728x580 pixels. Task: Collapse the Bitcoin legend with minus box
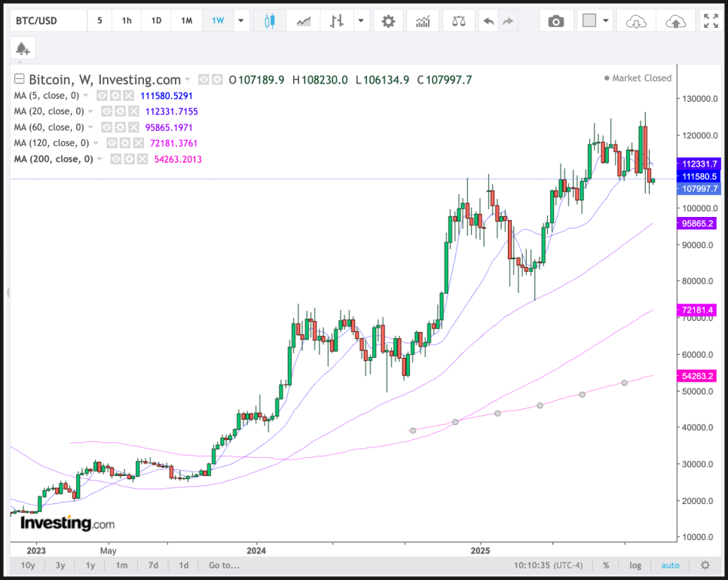(20, 79)
